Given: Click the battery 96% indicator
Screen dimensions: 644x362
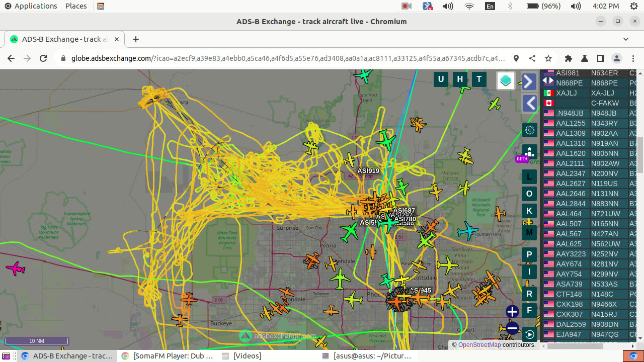Looking at the screenshot, I should tap(544, 6).
